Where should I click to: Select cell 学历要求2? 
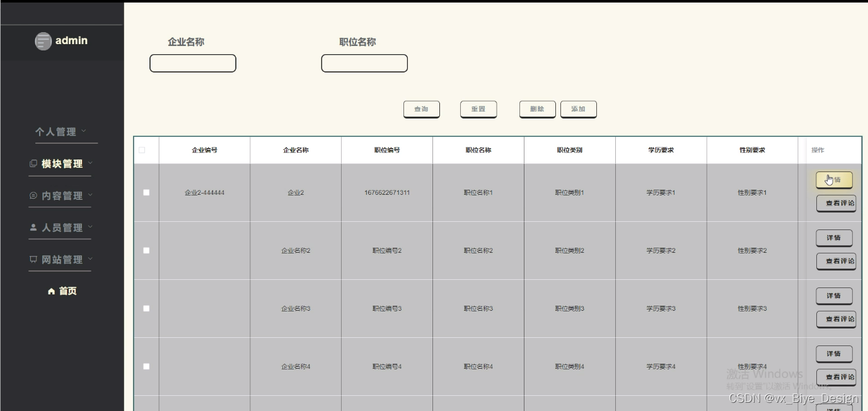(x=661, y=250)
